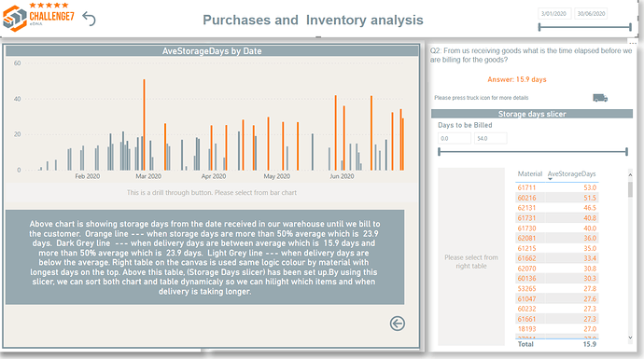The width and height of the screenshot is (644, 359).
Task: Set the start date field 3/01/2020
Action: (x=553, y=14)
